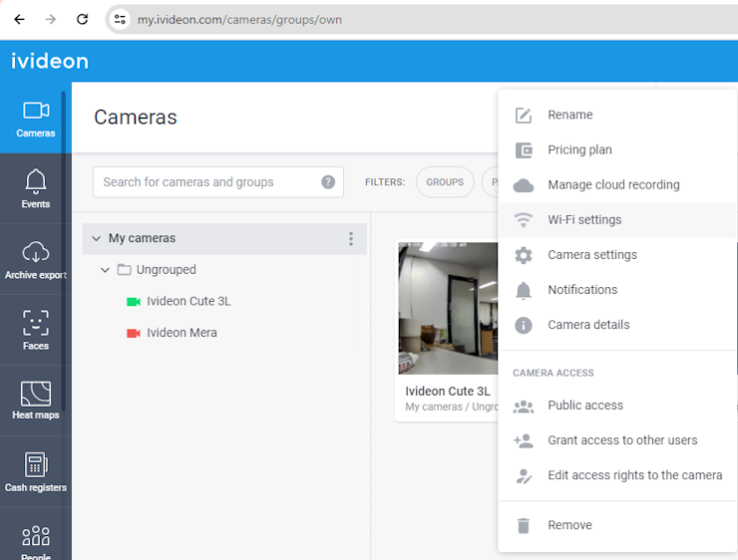The image size is (738, 560).
Task: Open the Cameras sidebar section
Action: [x=35, y=118]
